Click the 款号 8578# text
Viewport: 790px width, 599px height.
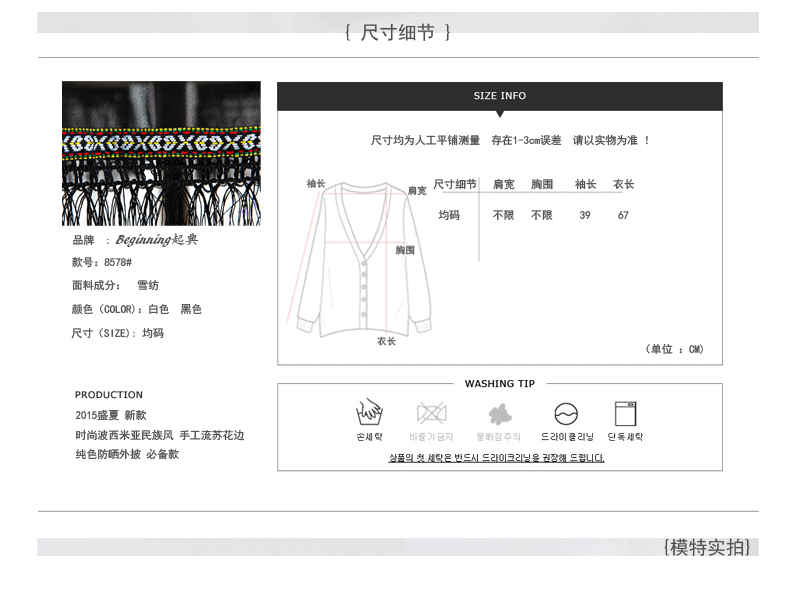pos(102,262)
